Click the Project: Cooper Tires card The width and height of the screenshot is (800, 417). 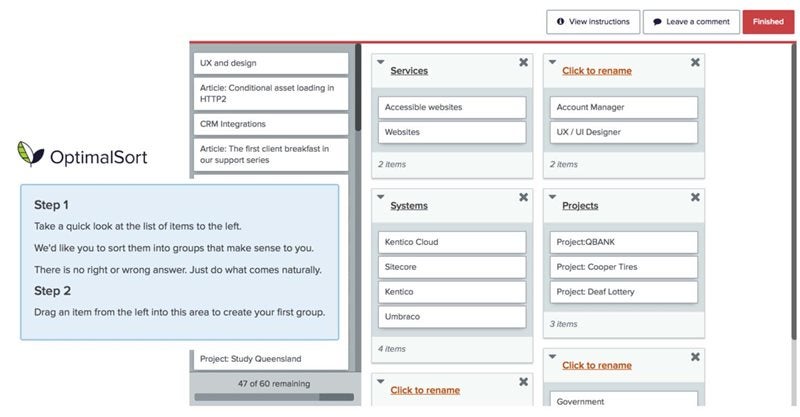pos(624,267)
